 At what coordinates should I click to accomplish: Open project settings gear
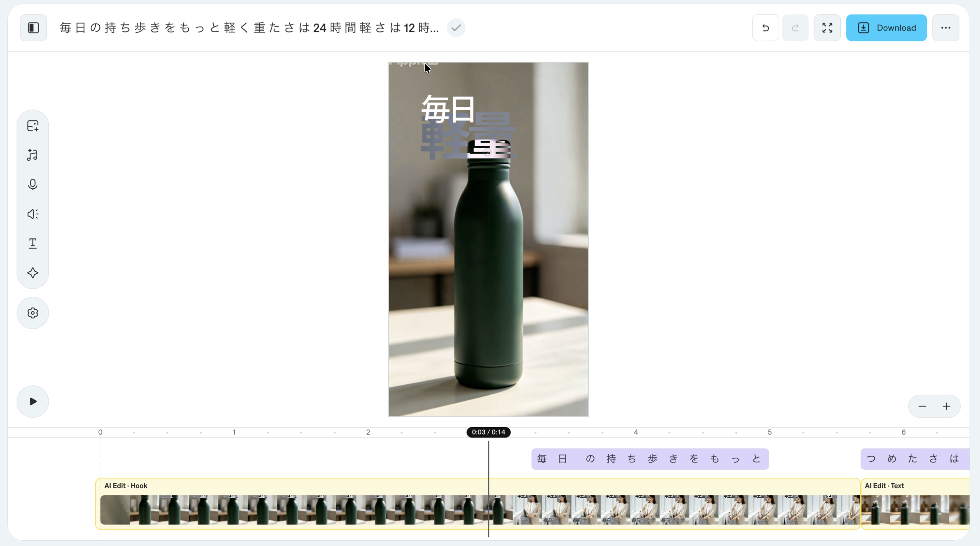tap(33, 313)
